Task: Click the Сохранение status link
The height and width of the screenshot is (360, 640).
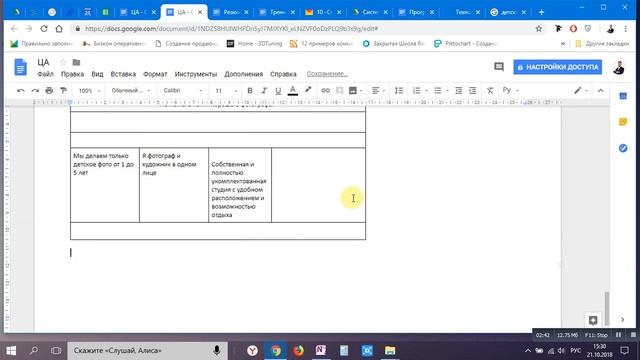Action: (x=327, y=74)
